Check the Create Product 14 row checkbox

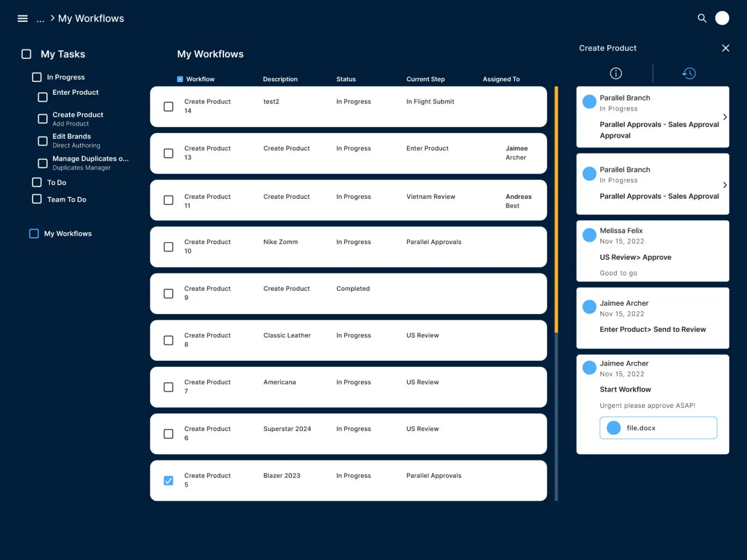168,106
